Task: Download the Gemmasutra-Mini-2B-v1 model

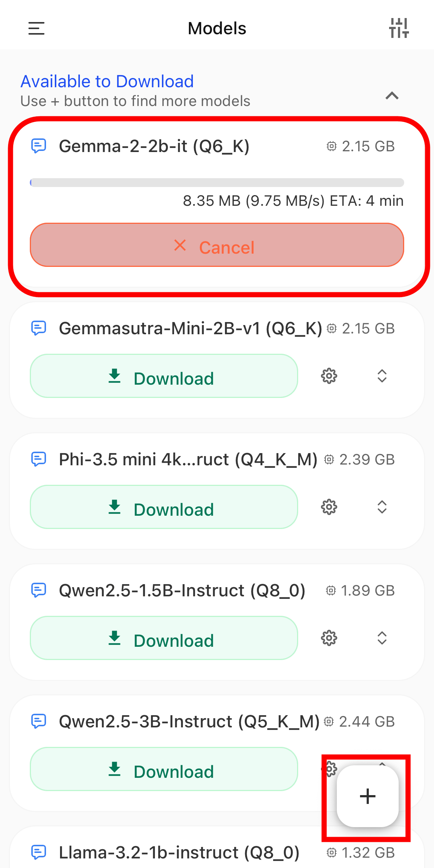Action: click(164, 376)
